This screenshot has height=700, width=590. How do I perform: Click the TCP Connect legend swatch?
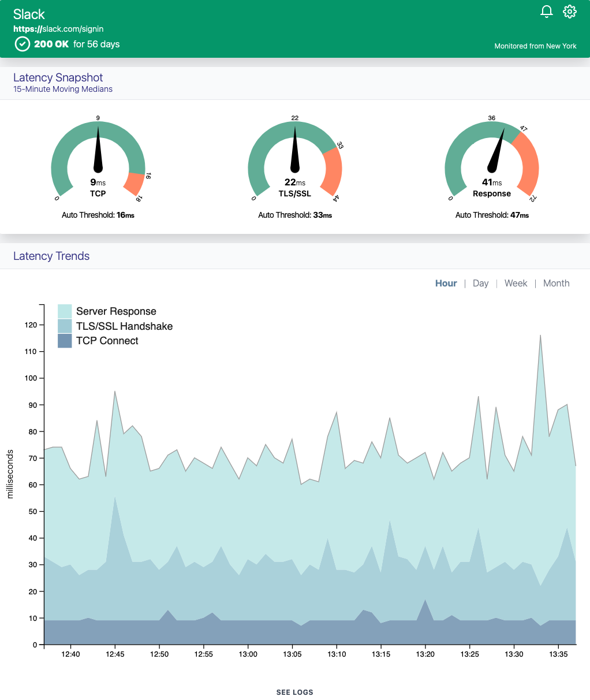coord(65,341)
